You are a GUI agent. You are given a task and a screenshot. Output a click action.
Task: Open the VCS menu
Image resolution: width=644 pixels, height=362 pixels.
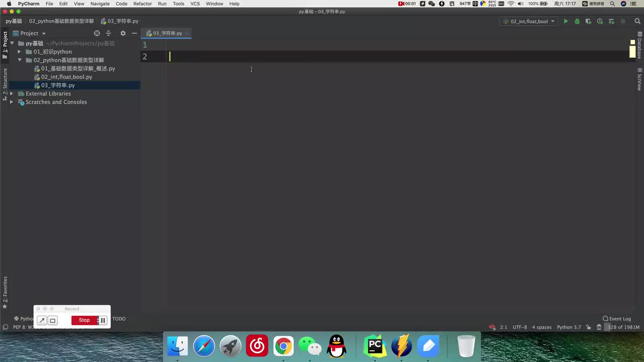(195, 4)
